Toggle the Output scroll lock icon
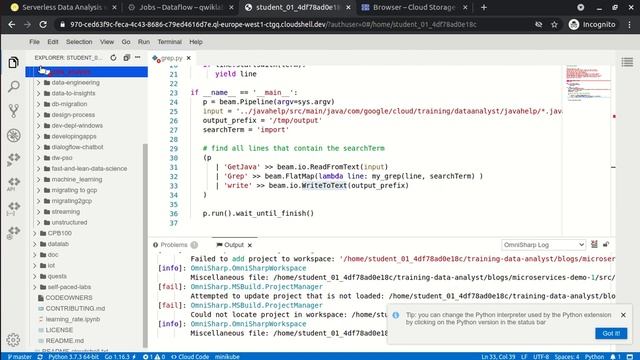This screenshot has width=640, height=360. (606, 244)
